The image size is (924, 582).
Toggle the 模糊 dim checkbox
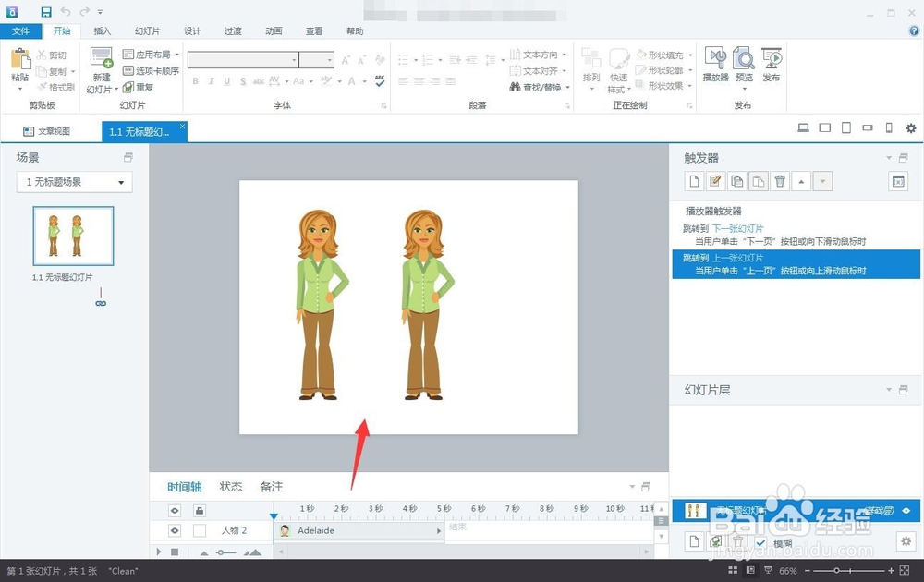pyautogui.click(x=760, y=543)
